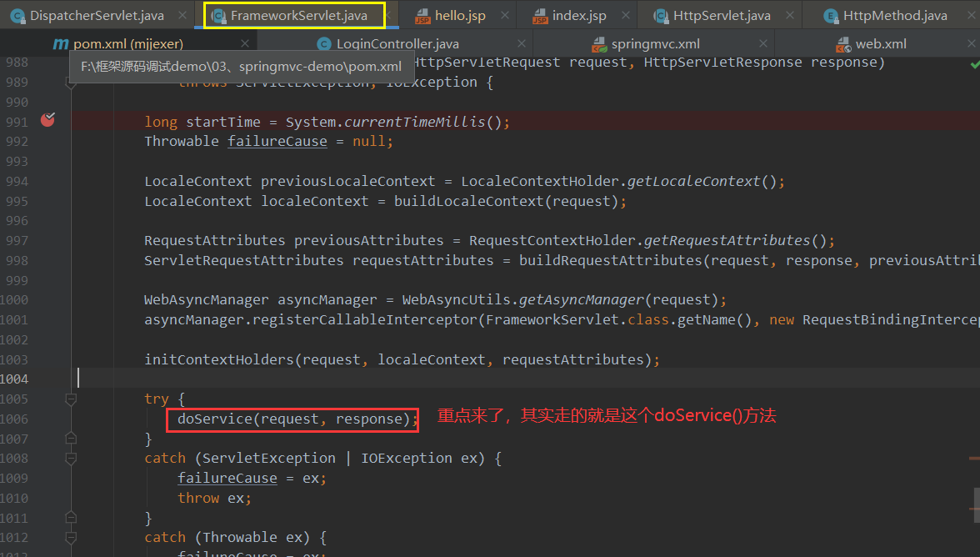980x557 pixels.
Task: Click buildLocaleContext on line 995
Action: 468,201
